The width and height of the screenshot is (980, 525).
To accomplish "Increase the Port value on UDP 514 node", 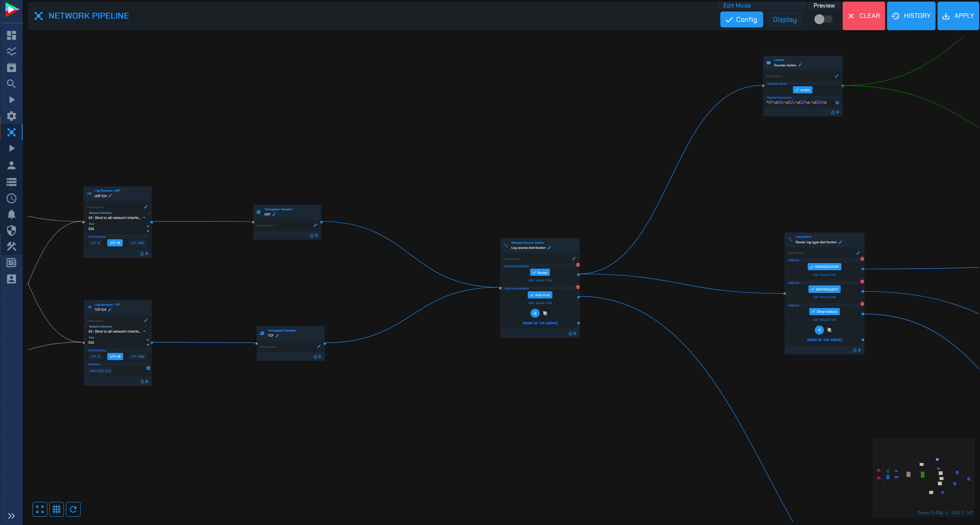I will click(148, 227).
